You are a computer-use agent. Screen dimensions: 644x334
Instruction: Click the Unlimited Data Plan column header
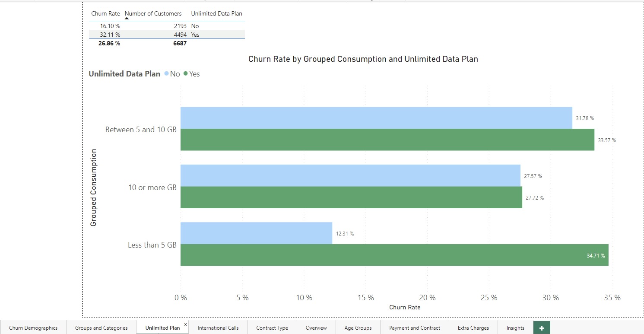click(216, 13)
